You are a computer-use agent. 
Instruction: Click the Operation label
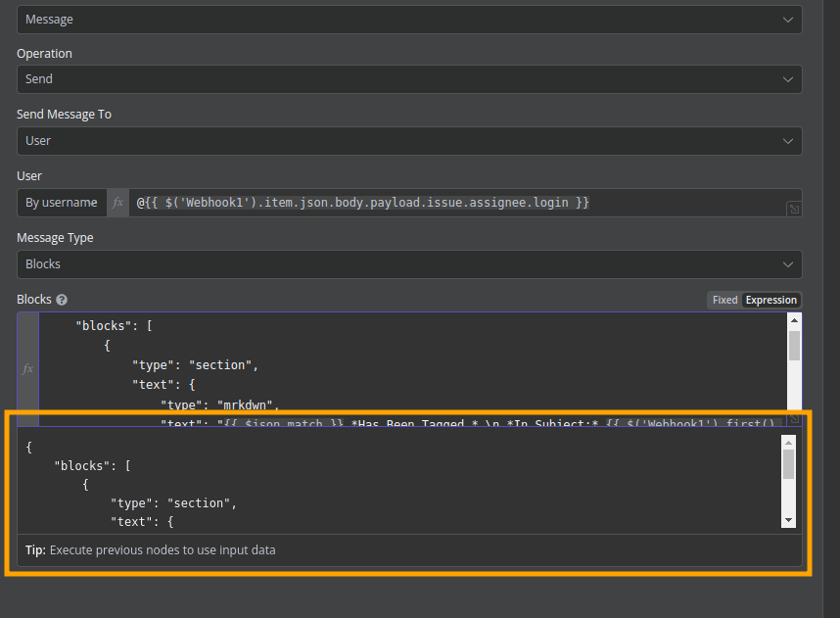(x=44, y=54)
